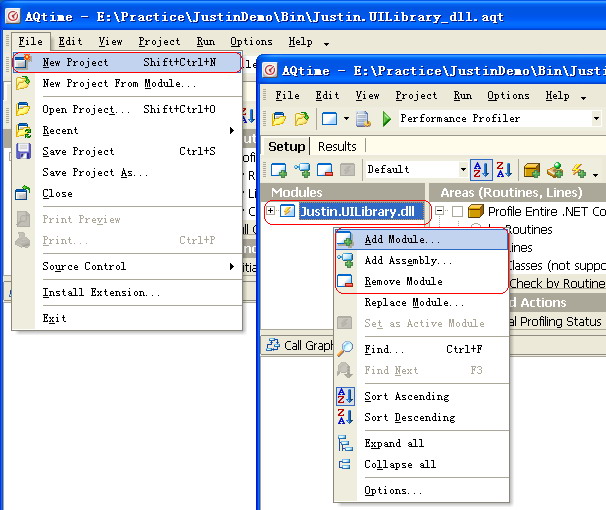Click the Add Area yellow box toolbar icon
606x510 pixels.
click(x=532, y=170)
